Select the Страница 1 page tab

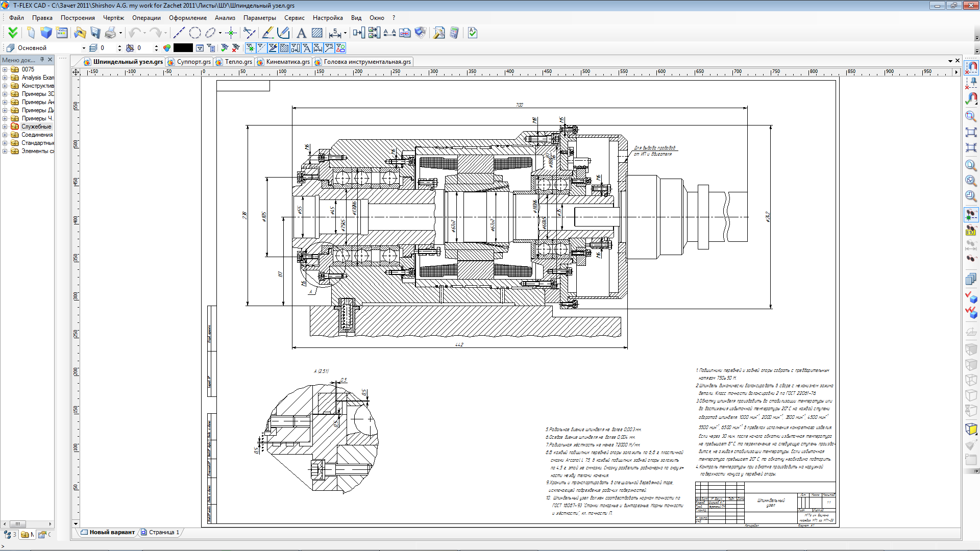click(x=160, y=532)
